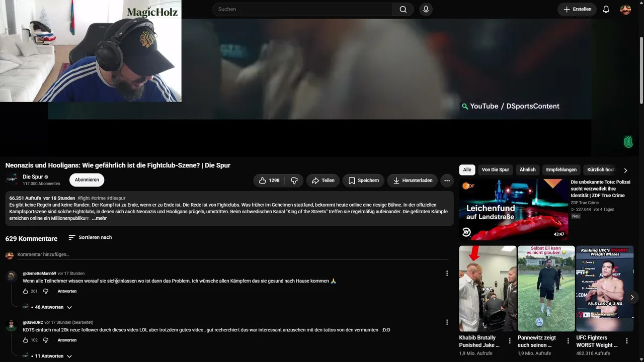This screenshot has width=644, height=362.
Task: Open the @DaveDRC username link
Action: tap(33, 322)
